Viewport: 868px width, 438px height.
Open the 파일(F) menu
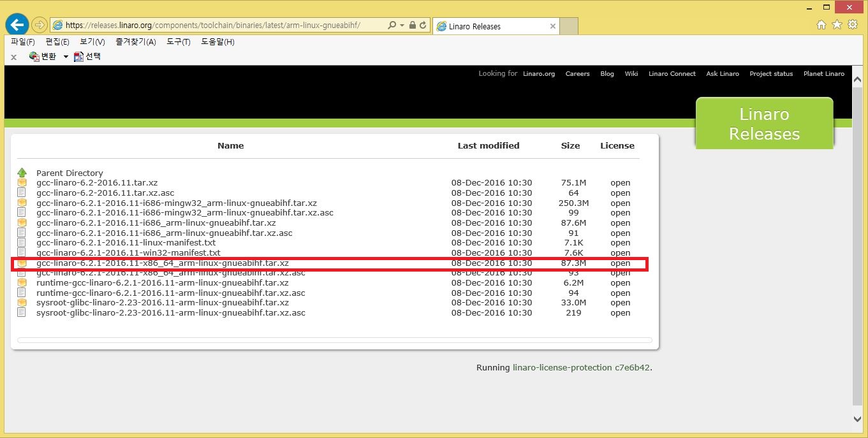point(22,42)
